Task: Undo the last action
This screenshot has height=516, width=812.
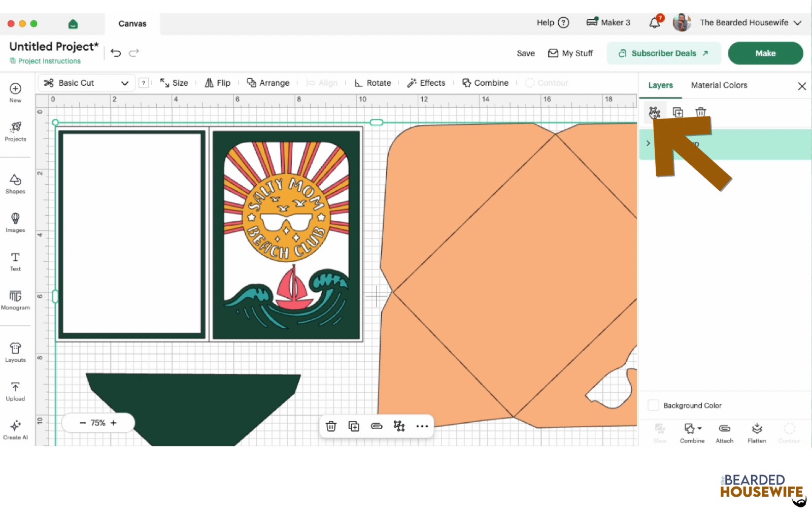Action: coord(116,53)
